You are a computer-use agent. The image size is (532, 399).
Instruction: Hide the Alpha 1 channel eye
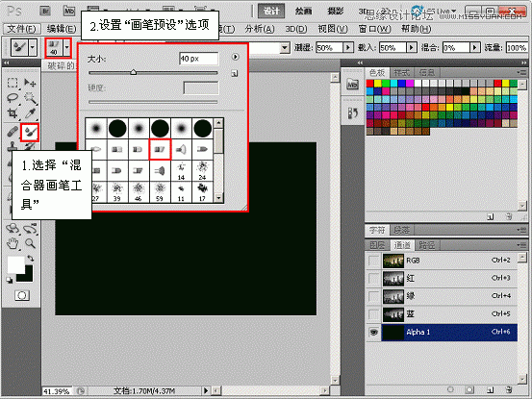(374, 332)
